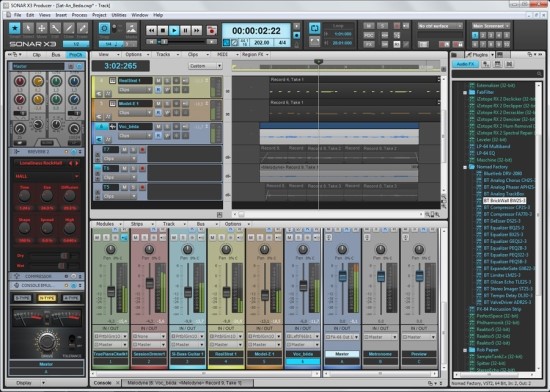Image resolution: width=550 pixels, height=392 pixels.
Task: Click the PDC button in Mix module
Action: click(369, 35)
